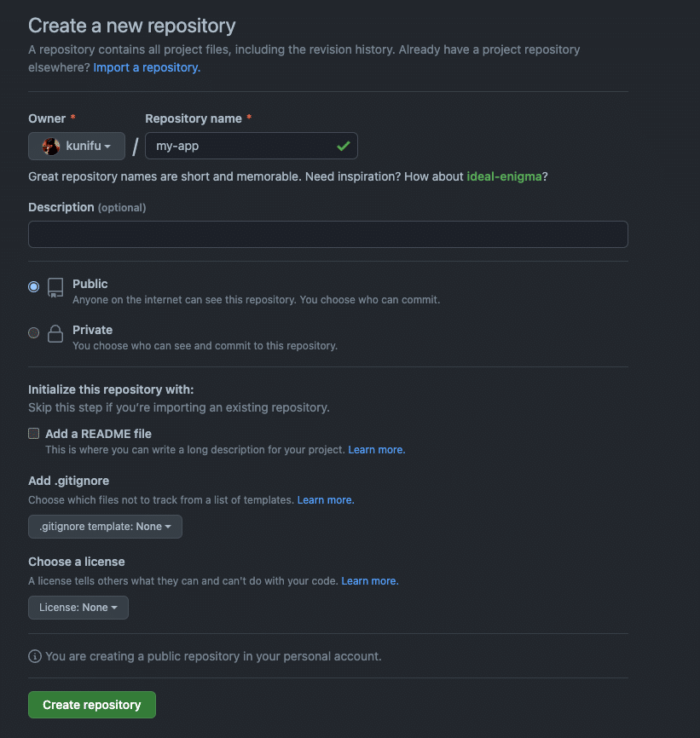The width and height of the screenshot is (700, 738).
Task: Select the Private visibility radio button
Action: click(33, 333)
